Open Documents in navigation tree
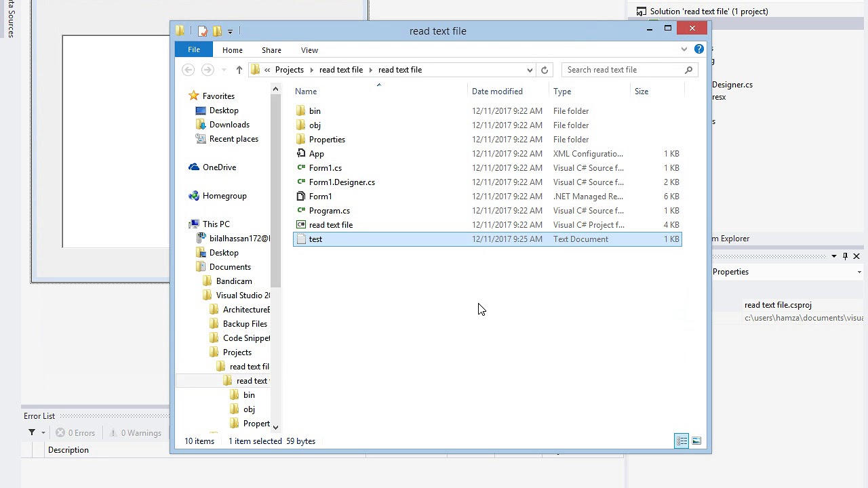Image resolution: width=868 pixels, height=488 pixels. [x=230, y=267]
